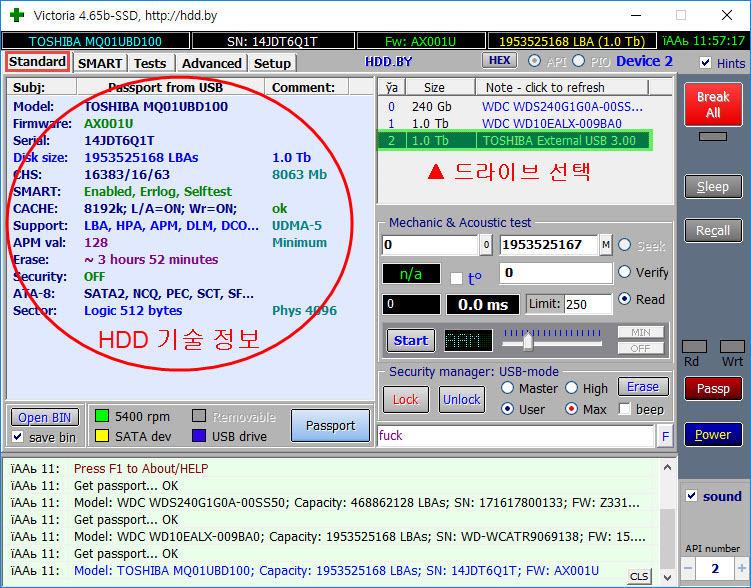The image size is (751, 588).
Task: Select drive 2 TOSHIBA External USB row
Action: point(514,141)
